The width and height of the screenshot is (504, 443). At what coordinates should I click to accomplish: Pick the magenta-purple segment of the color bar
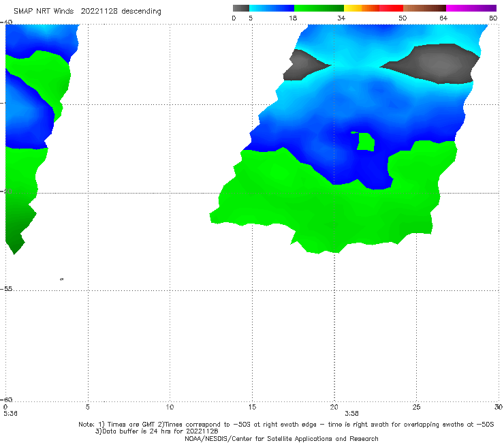pyautogui.click(x=471, y=8)
